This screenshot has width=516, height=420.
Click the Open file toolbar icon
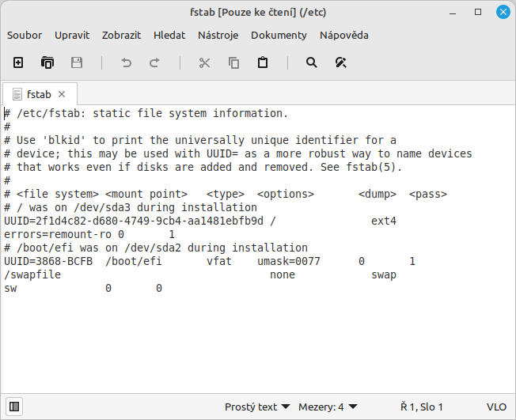[47, 62]
